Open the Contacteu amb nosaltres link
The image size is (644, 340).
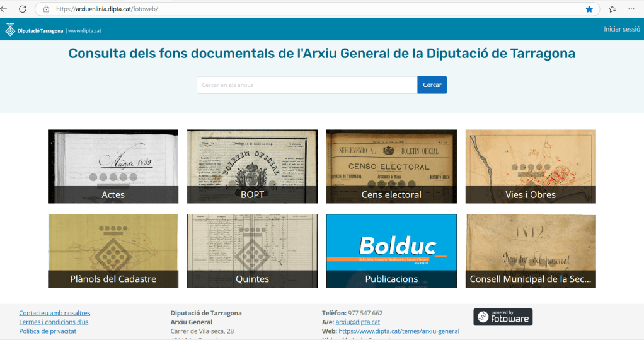tap(55, 313)
